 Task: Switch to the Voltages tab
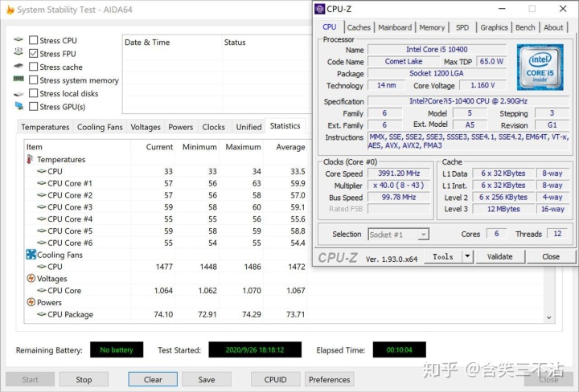(146, 127)
